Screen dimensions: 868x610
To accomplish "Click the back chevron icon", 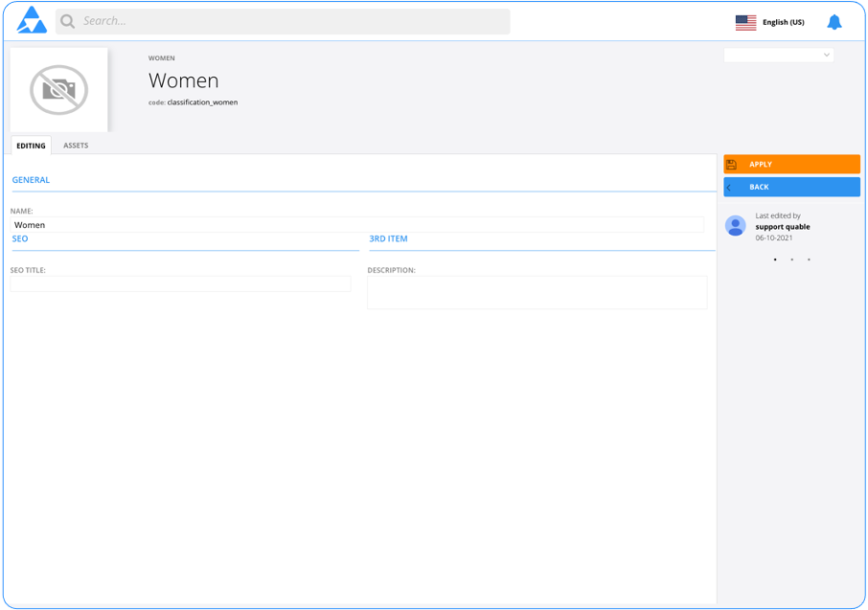I will [x=728, y=188].
